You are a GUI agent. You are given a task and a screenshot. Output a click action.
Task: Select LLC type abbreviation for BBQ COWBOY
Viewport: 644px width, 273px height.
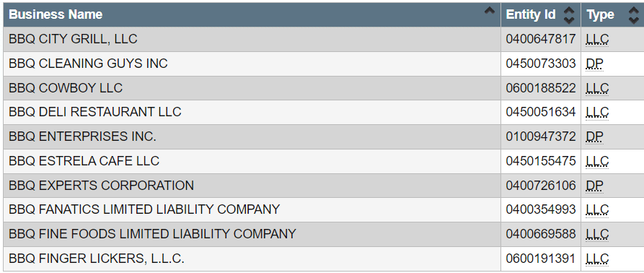[598, 88]
